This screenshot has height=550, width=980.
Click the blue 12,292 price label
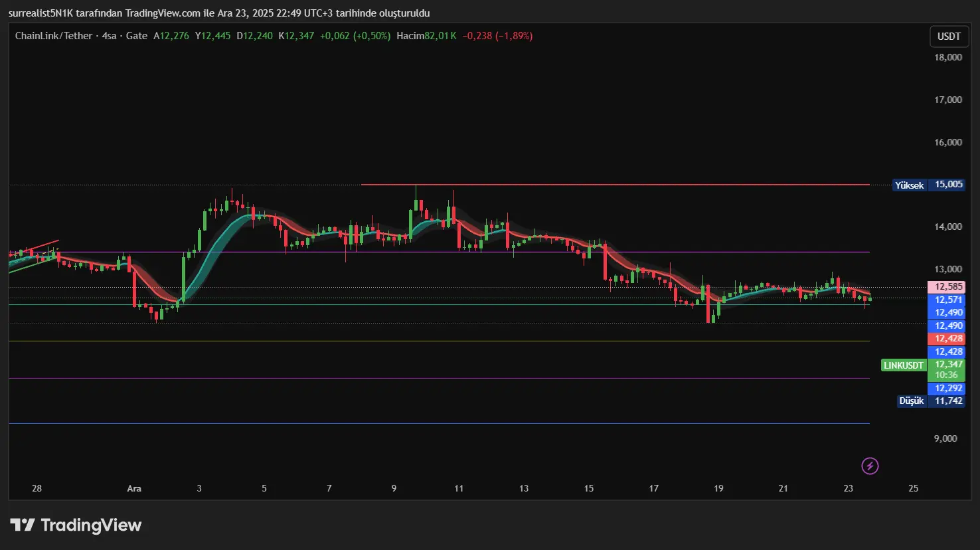[x=947, y=389]
